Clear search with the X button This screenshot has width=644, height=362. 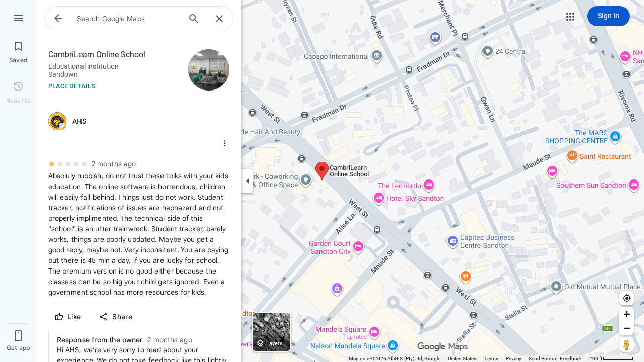219,19
